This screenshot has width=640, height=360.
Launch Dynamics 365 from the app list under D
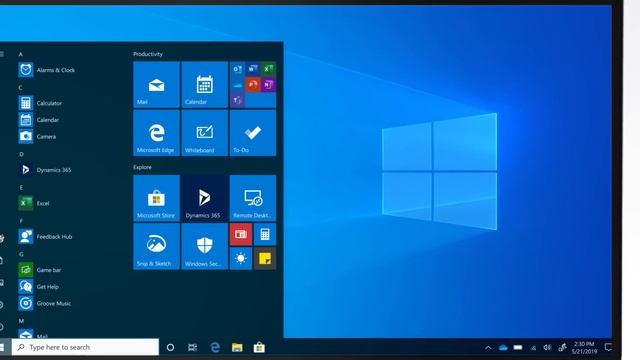45,170
